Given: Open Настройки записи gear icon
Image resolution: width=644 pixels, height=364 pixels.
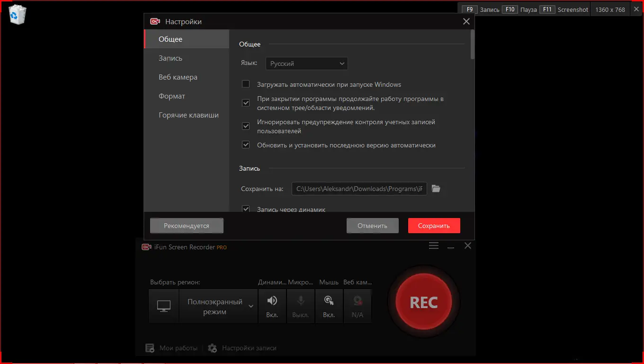Looking at the screenshot, I should tap(213, 347).
